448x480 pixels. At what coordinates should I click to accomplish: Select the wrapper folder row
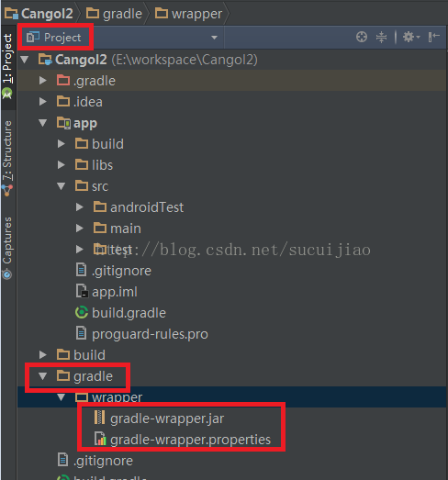click(x=232, y=397)
